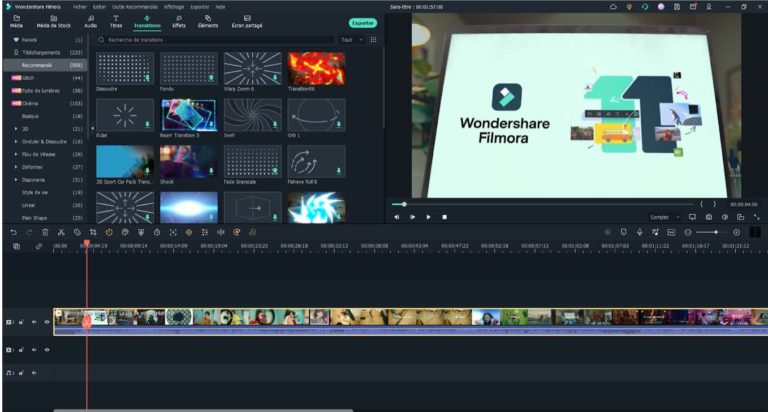Take a snapshot with the camera icon
Image resolution: width=768 pixels, height=412 pixels.
709,216
